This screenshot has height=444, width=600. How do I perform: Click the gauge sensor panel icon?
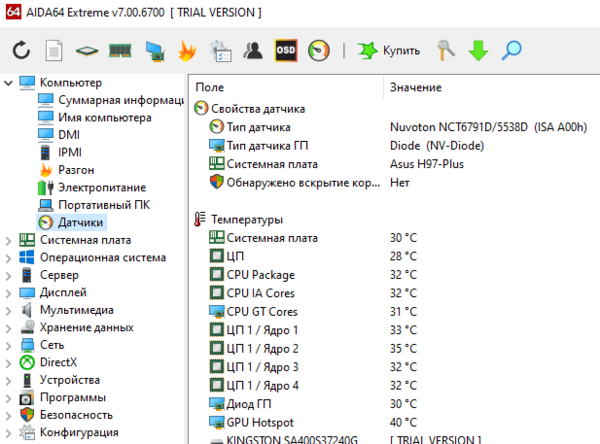[x=318, y=50]
